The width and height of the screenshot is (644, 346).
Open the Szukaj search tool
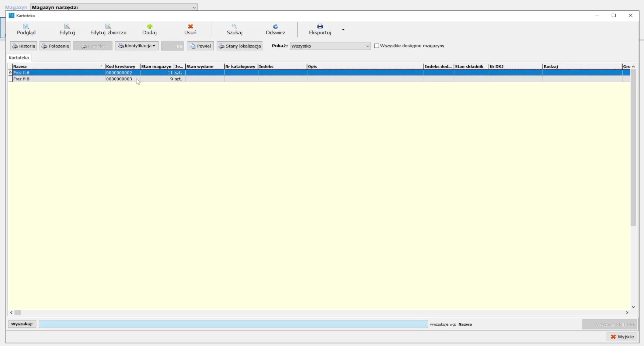[234, 29]
